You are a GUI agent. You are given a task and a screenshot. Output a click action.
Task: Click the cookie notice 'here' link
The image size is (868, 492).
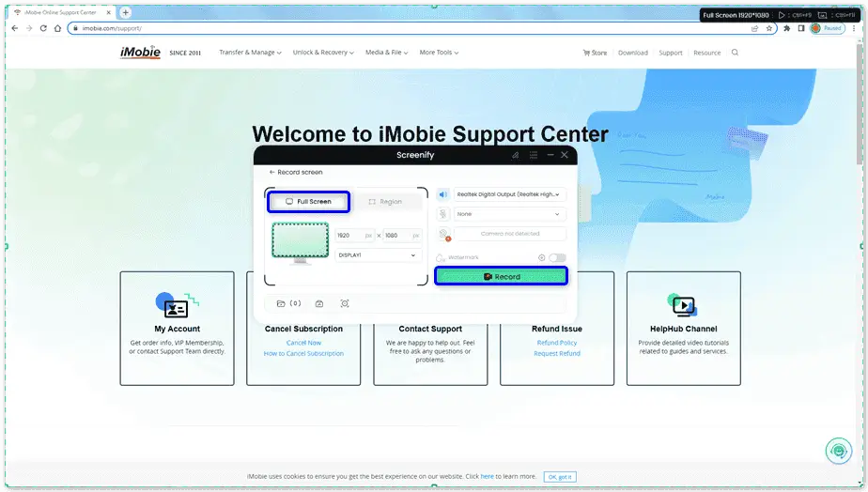487,476
